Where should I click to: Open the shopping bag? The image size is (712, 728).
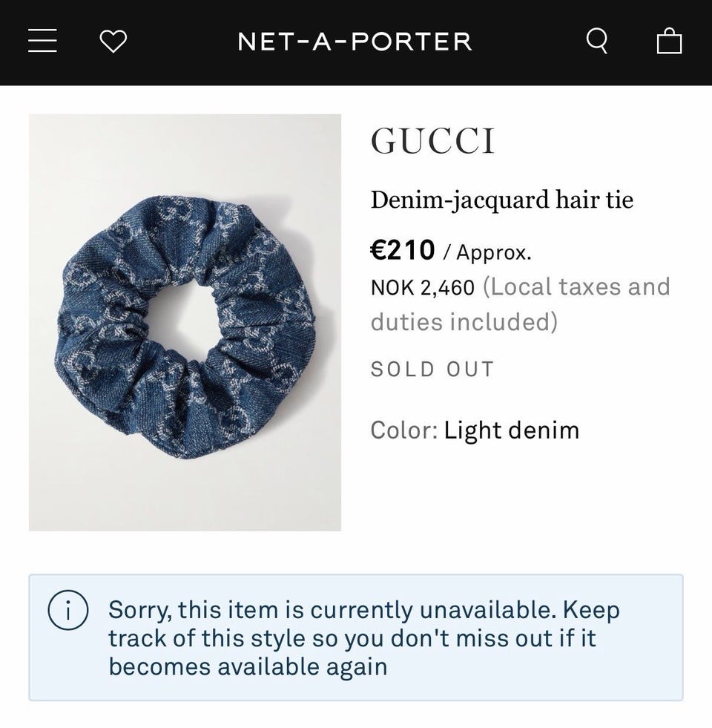coord(669,40)
